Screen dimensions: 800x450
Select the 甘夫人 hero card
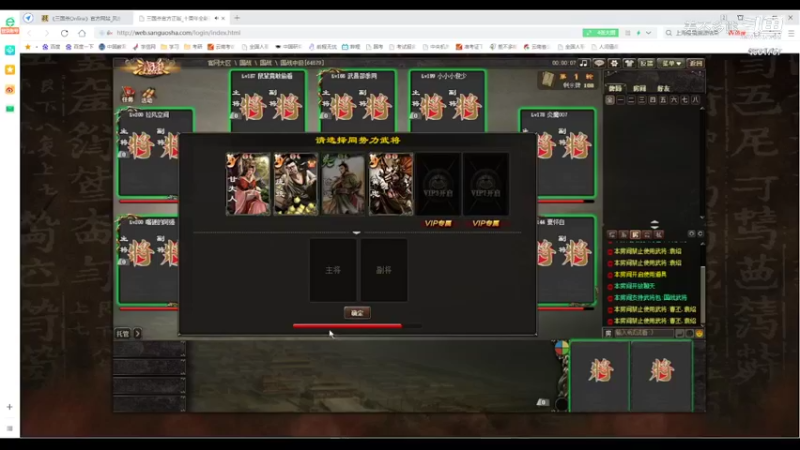tap(248, 184)
